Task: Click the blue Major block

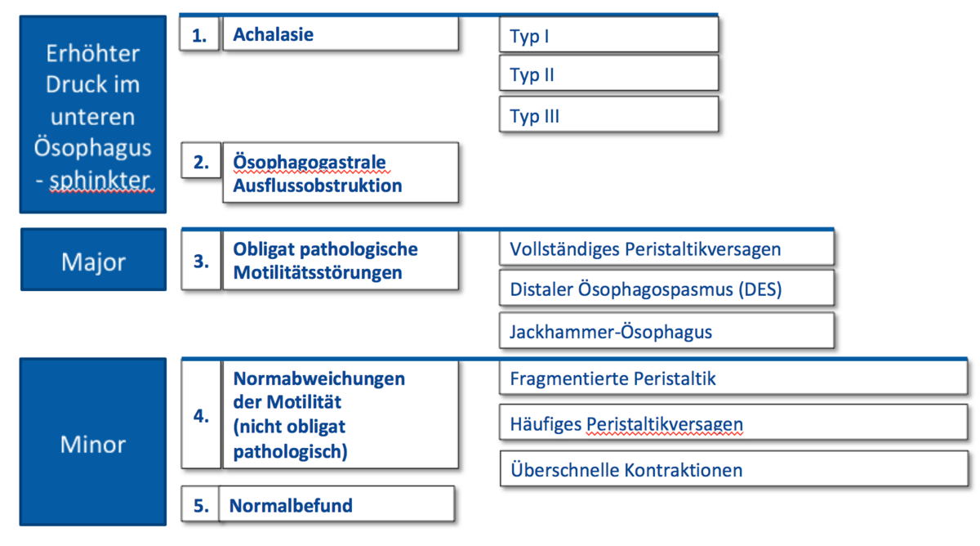Action: tap(93, 262)
